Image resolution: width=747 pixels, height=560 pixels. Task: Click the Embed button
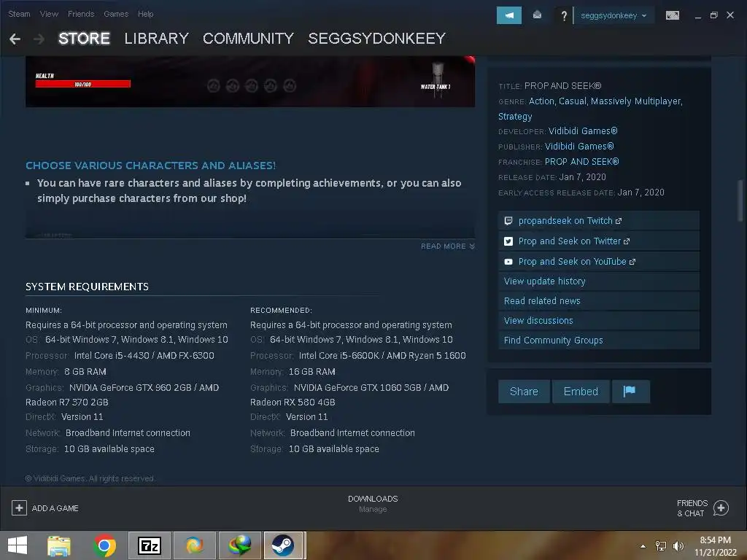tap(580, 392)
